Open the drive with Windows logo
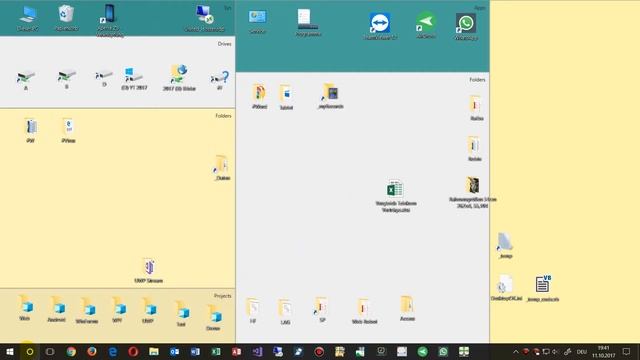 [x=134, y=78]
